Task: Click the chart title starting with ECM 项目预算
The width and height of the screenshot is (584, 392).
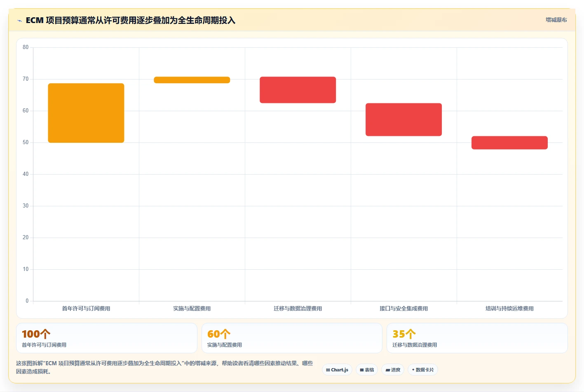Action: coord(131,20)
